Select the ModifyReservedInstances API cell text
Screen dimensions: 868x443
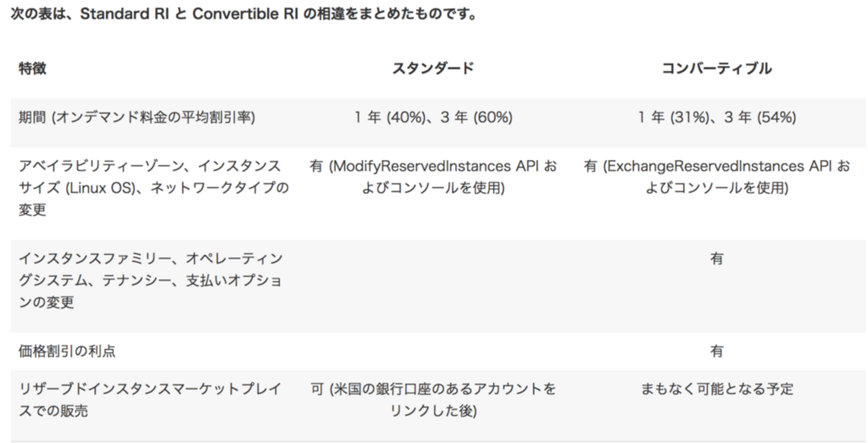coord(433,177)
